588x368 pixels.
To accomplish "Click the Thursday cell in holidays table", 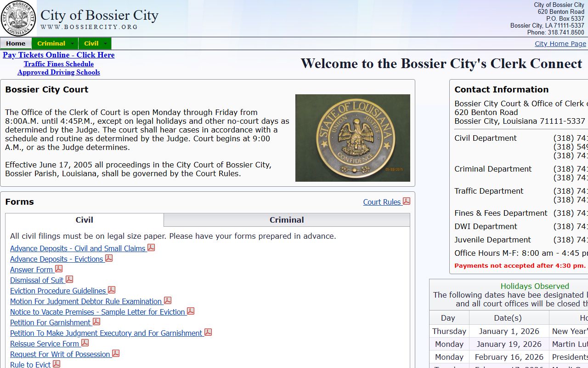I will pyautogui.click(x=449, y=331).
